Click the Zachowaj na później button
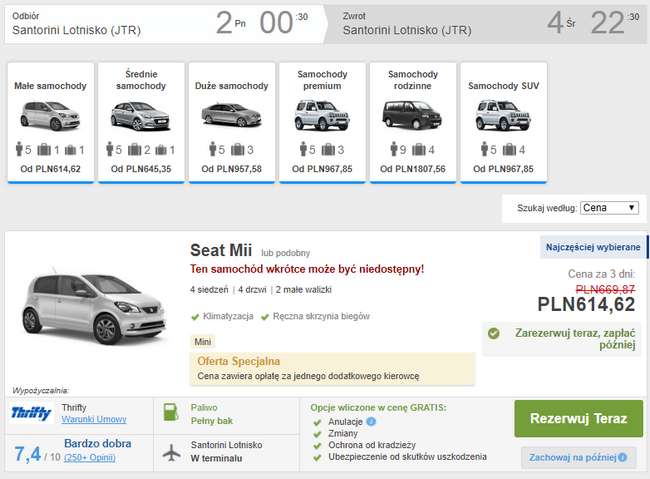This screenshot has height=479, width=650. tap(578, 457)
